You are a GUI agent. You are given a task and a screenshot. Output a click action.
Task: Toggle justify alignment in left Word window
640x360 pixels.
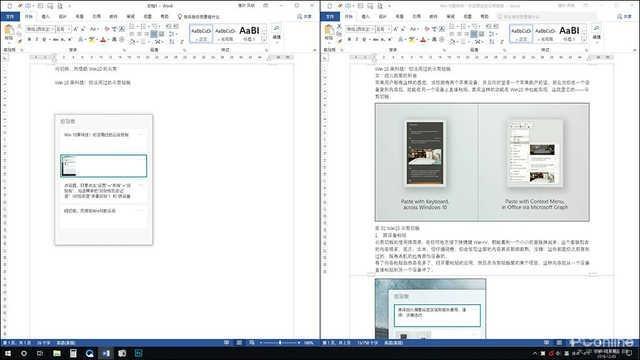(154, 34)
